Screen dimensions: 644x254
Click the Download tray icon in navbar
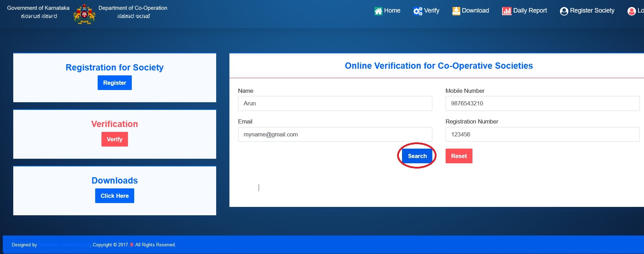point(456,11)
